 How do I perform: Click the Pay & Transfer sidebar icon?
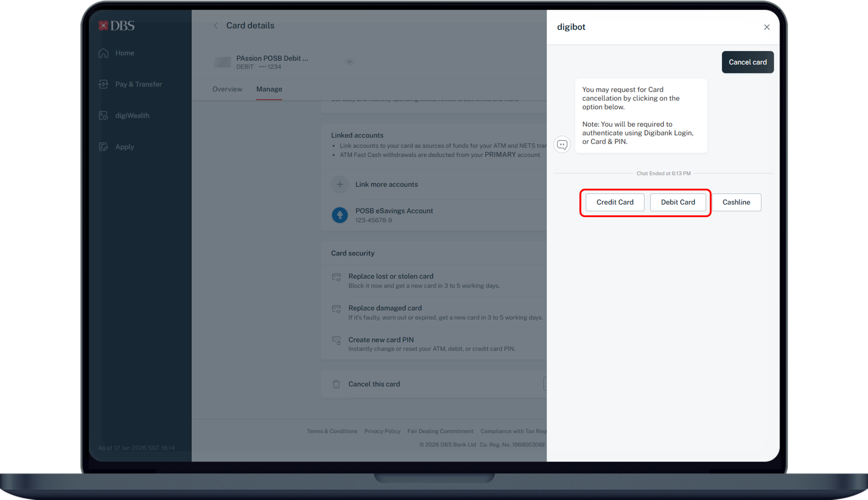(x=103, y=84)
